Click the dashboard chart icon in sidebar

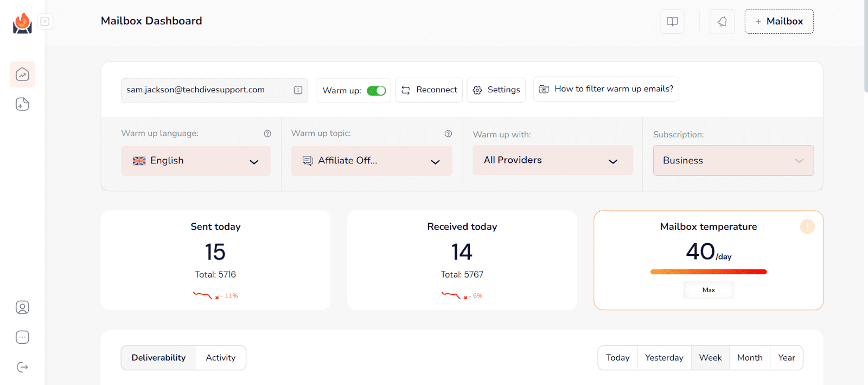click(22, 74)
